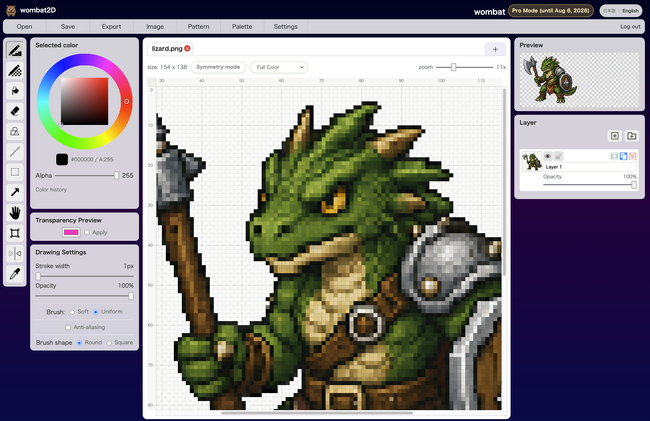The image size is (650, 421).
Task: Add a new layer folder
Action: pyautogui.click(x=631, y=136)
